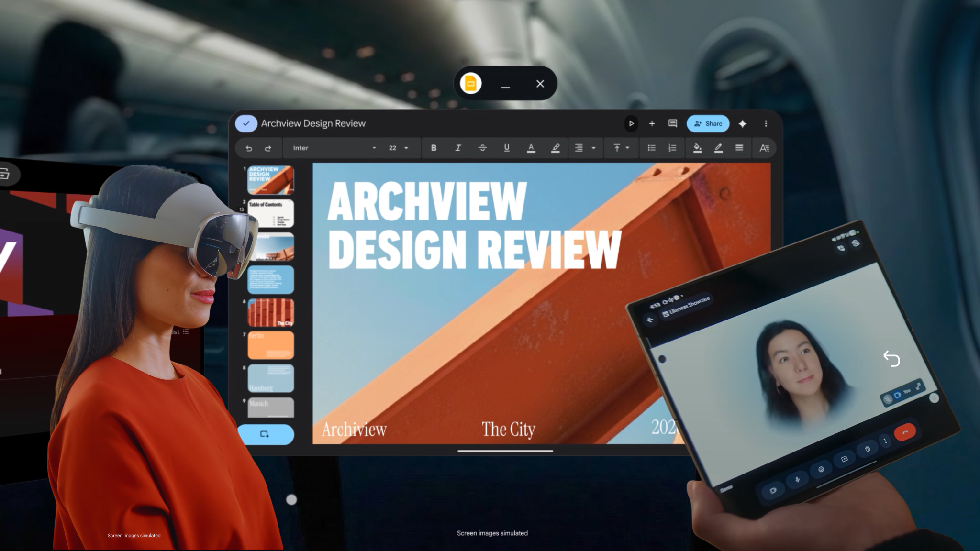Viewport: 980px width, 551px height.
Task: Click the Gemini sparkle icon
Action: (x=742, y=124)
